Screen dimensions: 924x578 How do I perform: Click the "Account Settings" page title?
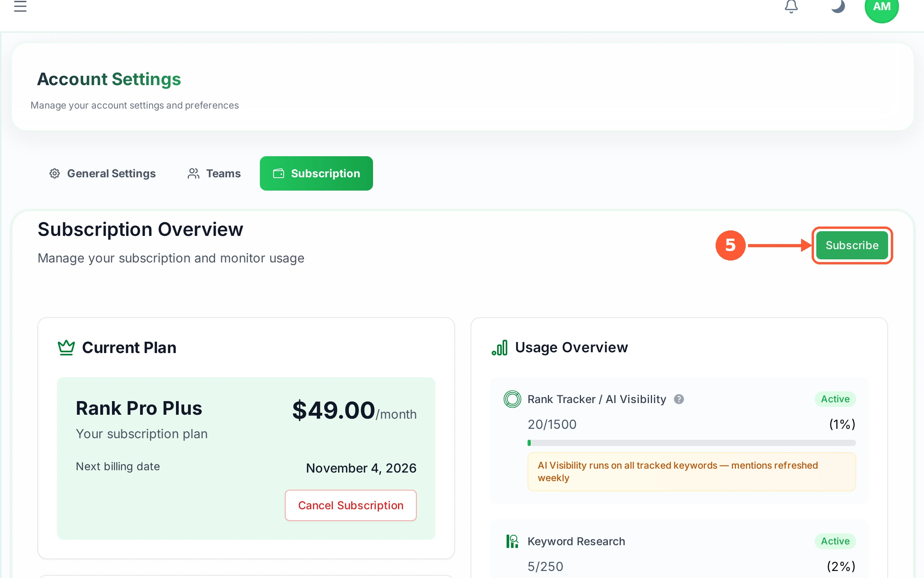[109, 79]
